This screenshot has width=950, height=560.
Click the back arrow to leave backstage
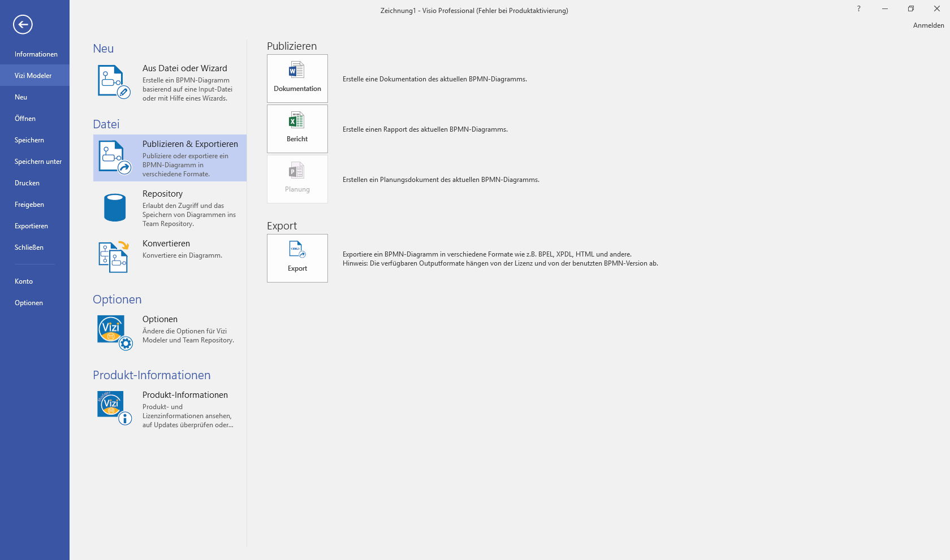point(23,24)
